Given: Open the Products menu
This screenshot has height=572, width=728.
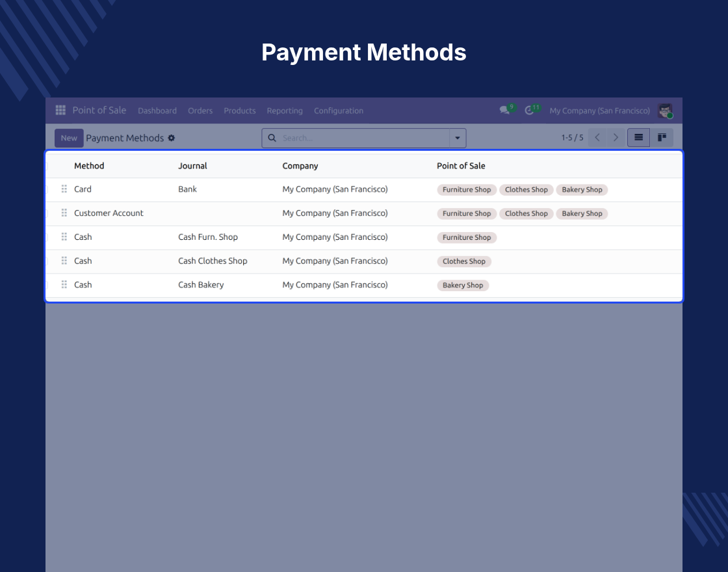Looking at the screenshot, I should [240, 110].
